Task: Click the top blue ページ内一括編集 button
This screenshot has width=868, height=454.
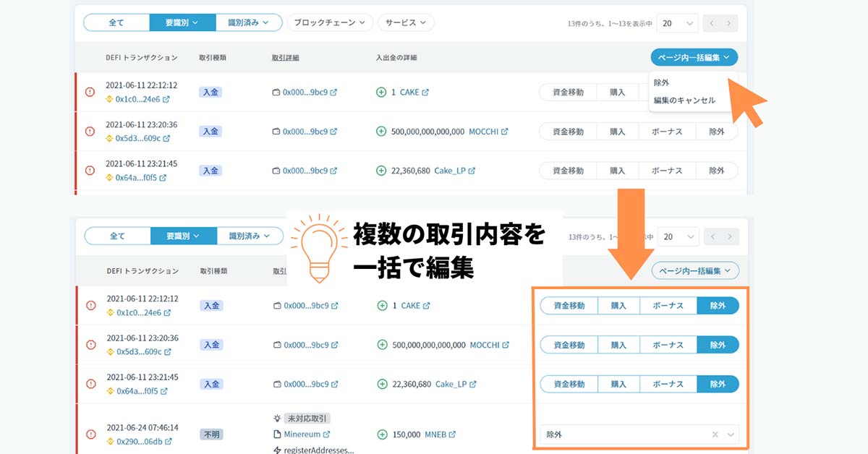Action: tap(694, 57)
